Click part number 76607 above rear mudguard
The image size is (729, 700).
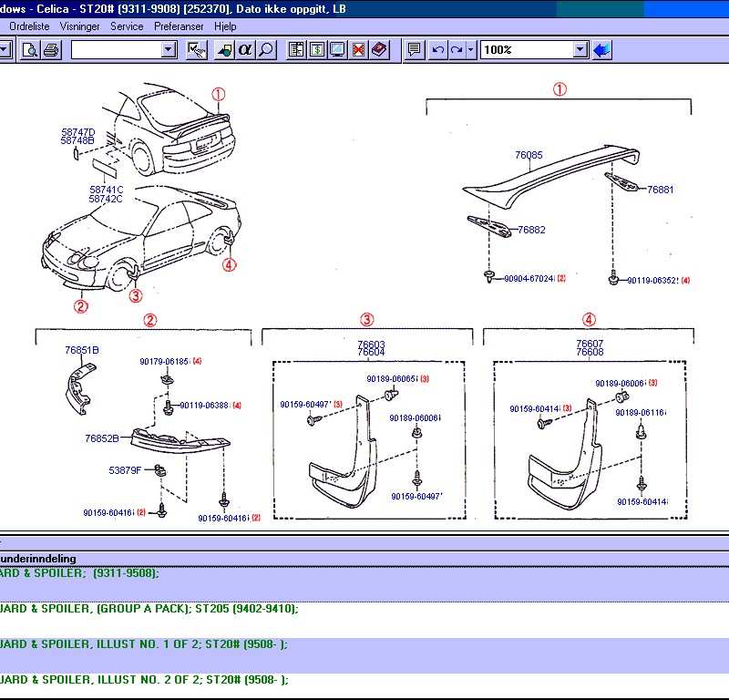[590, 344]
